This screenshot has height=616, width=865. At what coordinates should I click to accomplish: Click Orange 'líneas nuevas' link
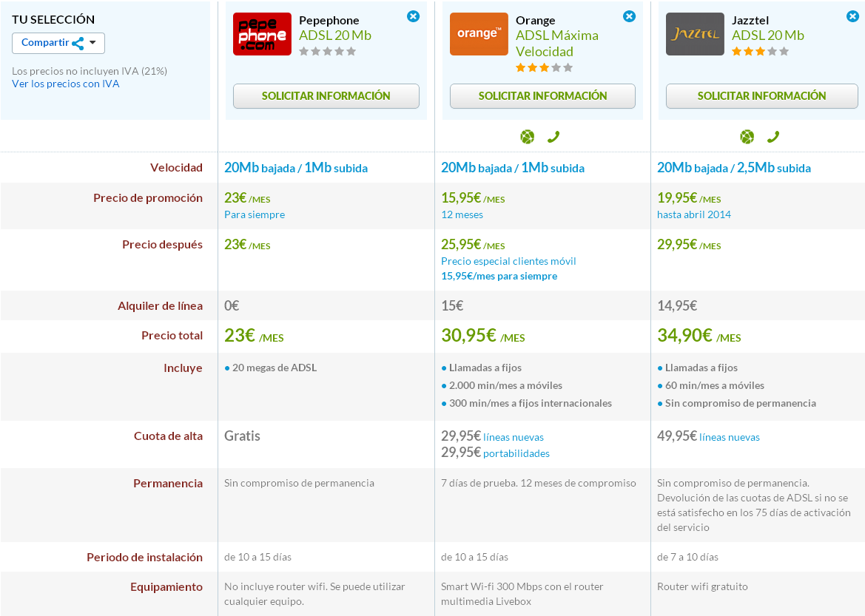pyautogui.click(x=514, y=437)
